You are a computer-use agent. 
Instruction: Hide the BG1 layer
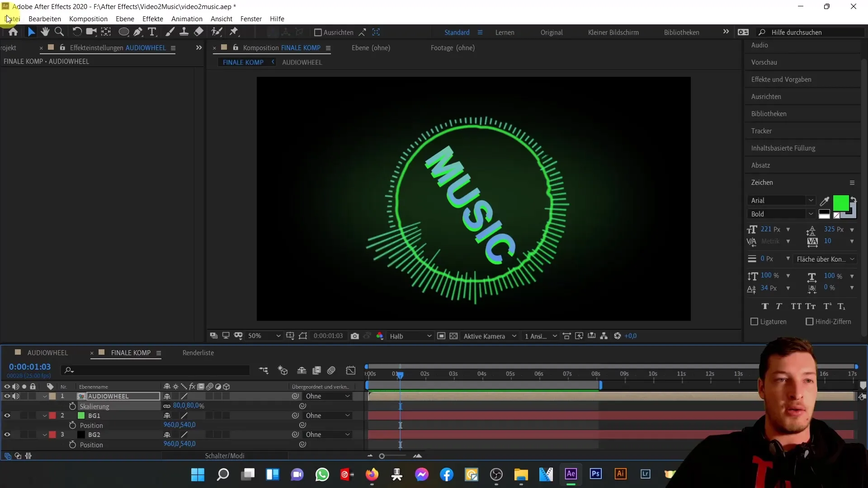(x=7, y=416)
